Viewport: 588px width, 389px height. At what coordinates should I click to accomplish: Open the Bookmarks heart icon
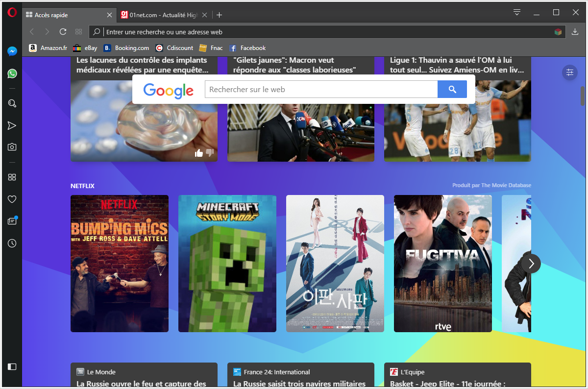tap(12, 199)
